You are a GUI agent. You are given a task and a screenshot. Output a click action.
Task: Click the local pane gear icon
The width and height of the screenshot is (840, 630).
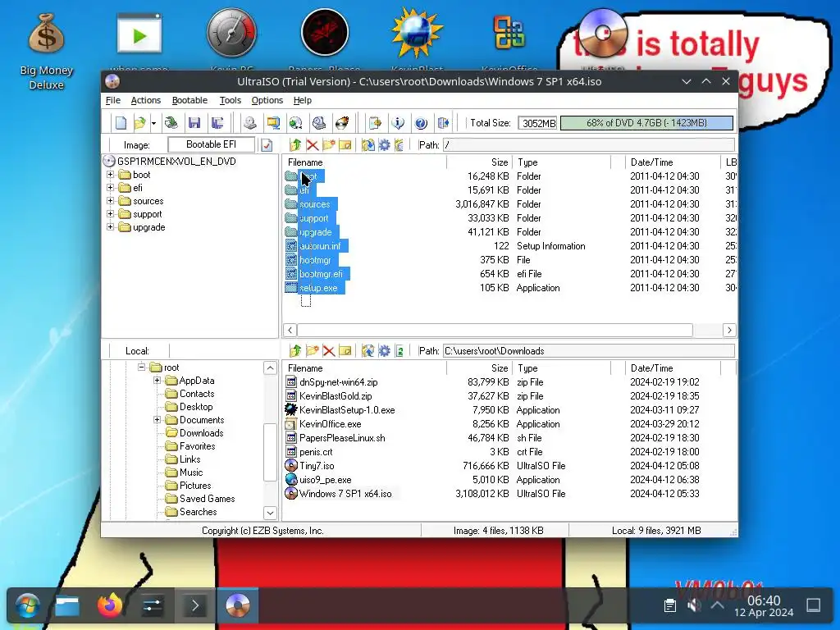click(x=384, y=351)
